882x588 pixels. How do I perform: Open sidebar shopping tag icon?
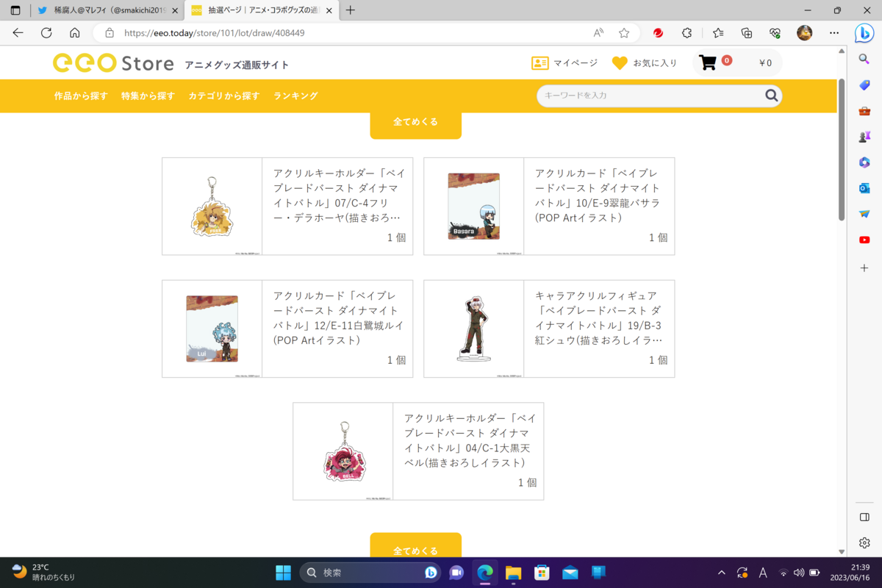(x=864, y=85)
